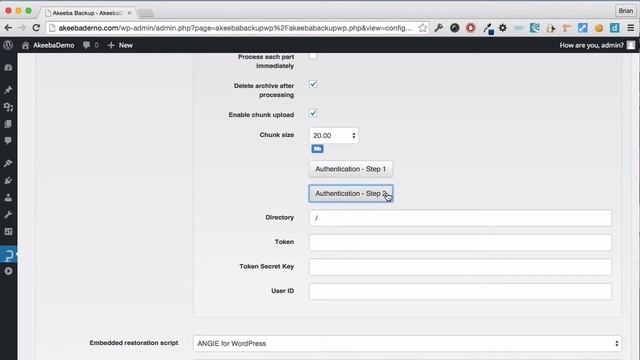Open the Pages sidebar icon
The image size is (640, 360).
8,124
